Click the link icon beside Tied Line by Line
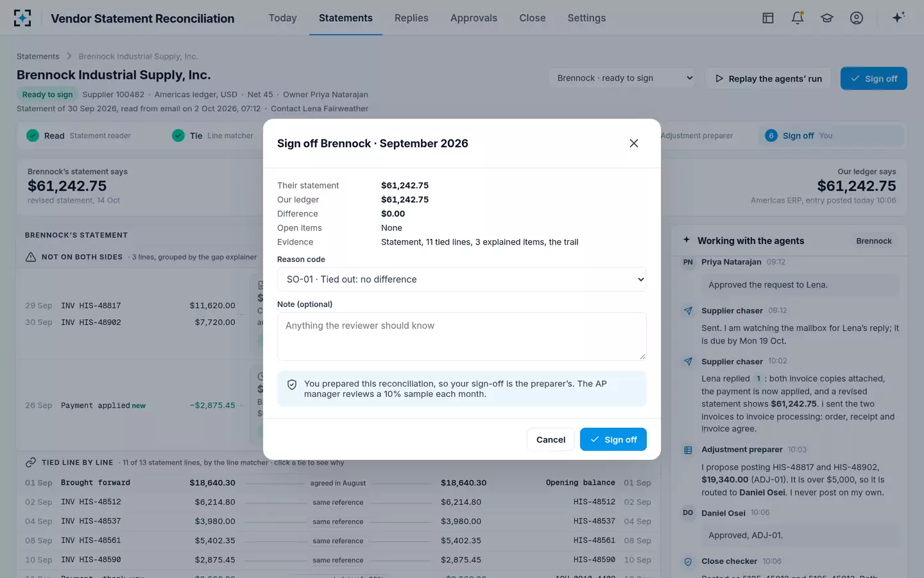The image size is (924, 578). point(31,462)
